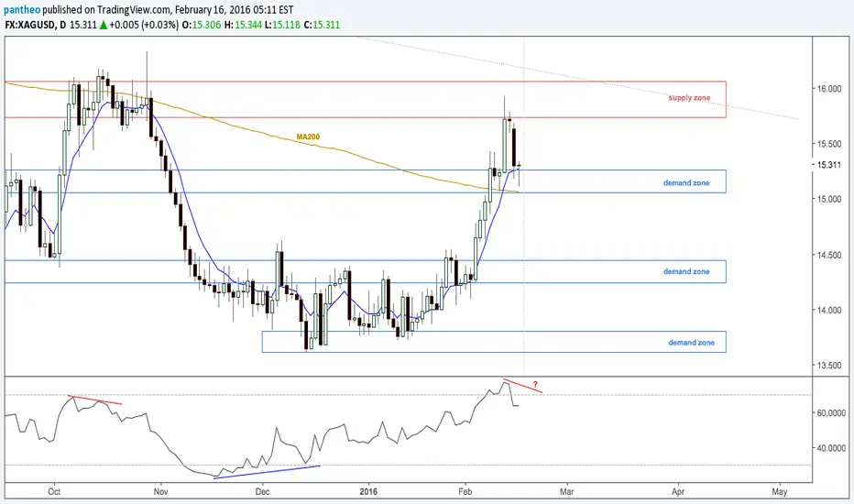
Task: Click the 15.311 current price tag
Action: pos(828,165)
